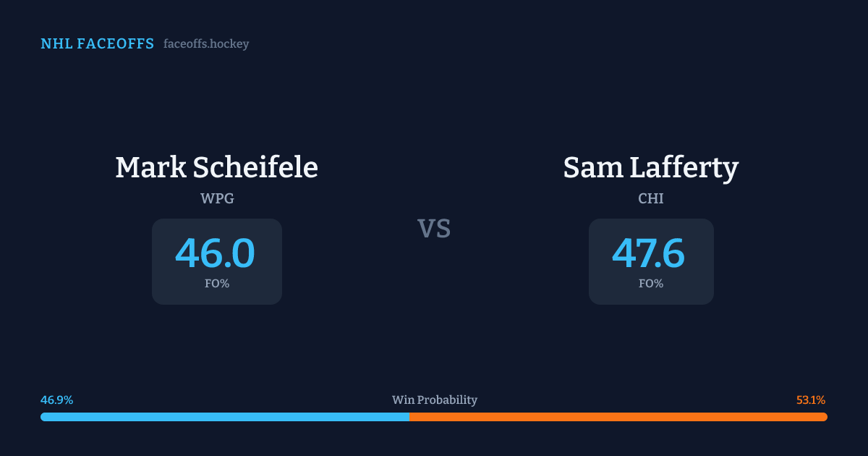Click the FO% label under 47.6

(651, 284)
